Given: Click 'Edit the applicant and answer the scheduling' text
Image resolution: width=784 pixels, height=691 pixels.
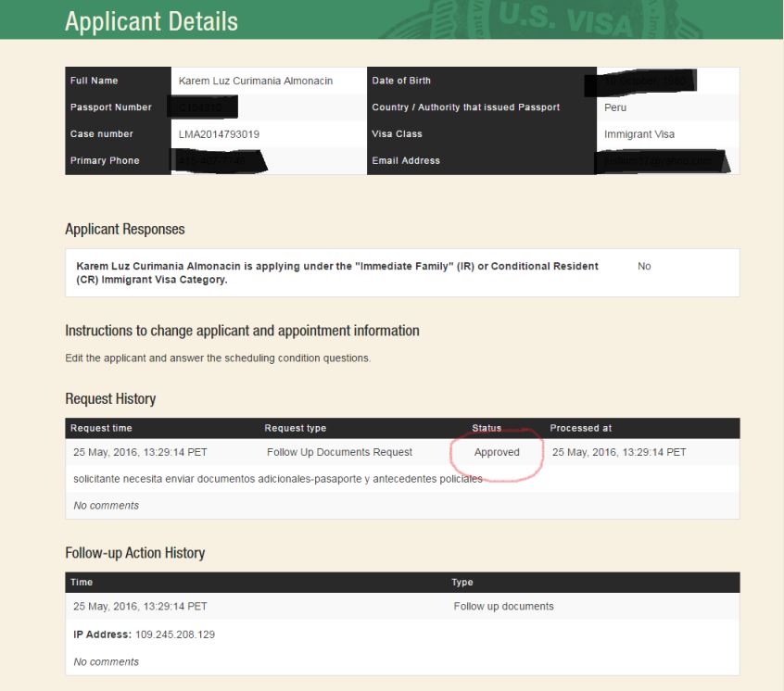Looking at the screenshot, I should coord(218,358).
